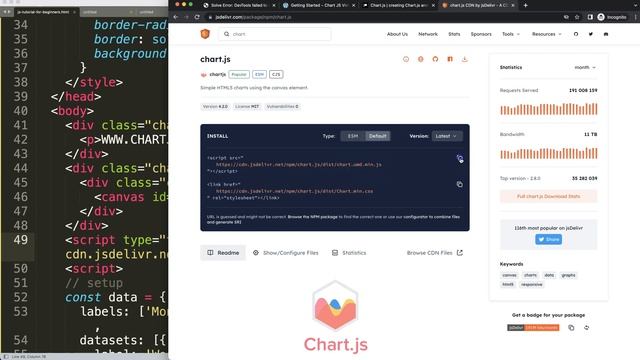640x360 pixels.
Task: Click the chartjs author avatar icon
Action: tap(204, 75)
